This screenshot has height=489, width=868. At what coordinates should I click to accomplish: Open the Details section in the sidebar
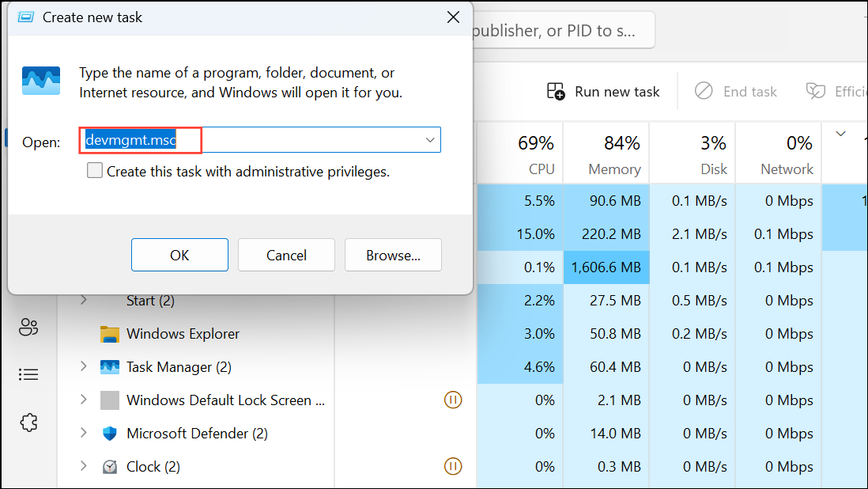point(28,374)
